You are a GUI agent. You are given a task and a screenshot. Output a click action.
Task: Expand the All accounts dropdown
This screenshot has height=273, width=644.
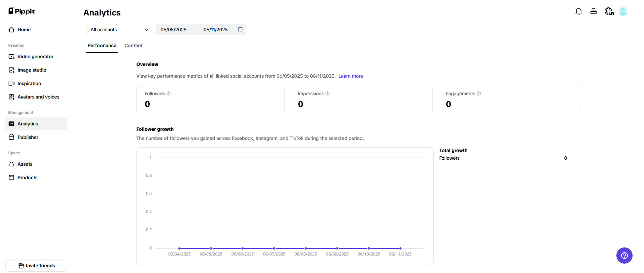click(x=120, y=30)
